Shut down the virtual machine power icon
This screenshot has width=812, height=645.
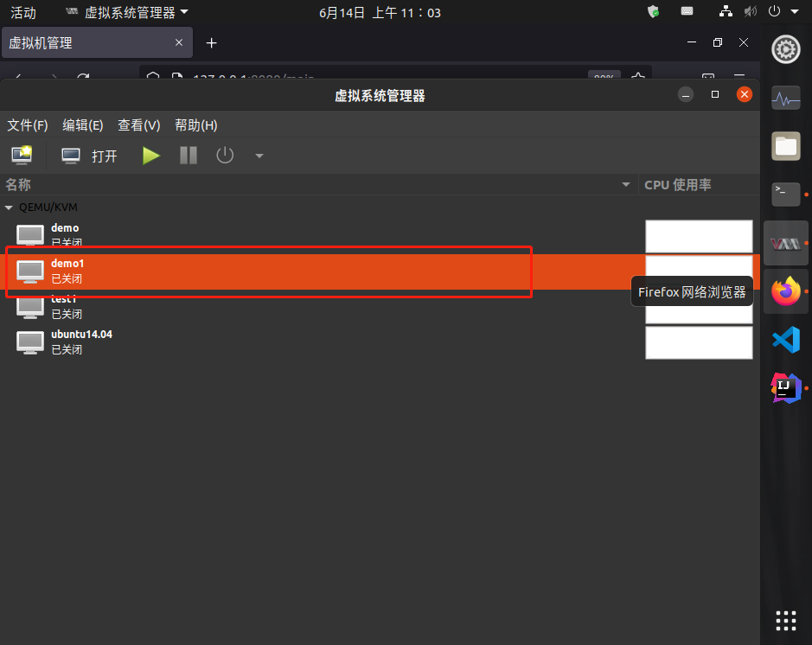click(225, 156)
